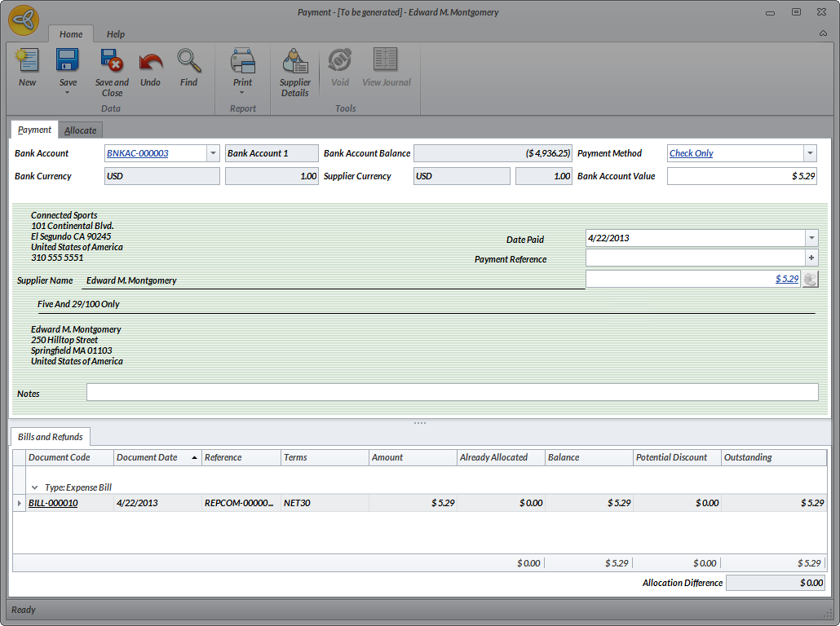Switch to the Allocate tab
Image resolution: width=840 pixels, height=626 pixels.
(81, 130)
